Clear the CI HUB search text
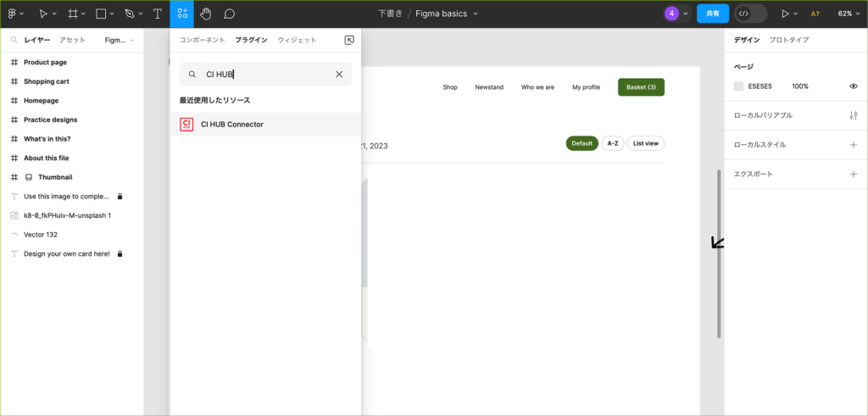The height and width of the screenshot is (416, 868). (x=339, y=74)
